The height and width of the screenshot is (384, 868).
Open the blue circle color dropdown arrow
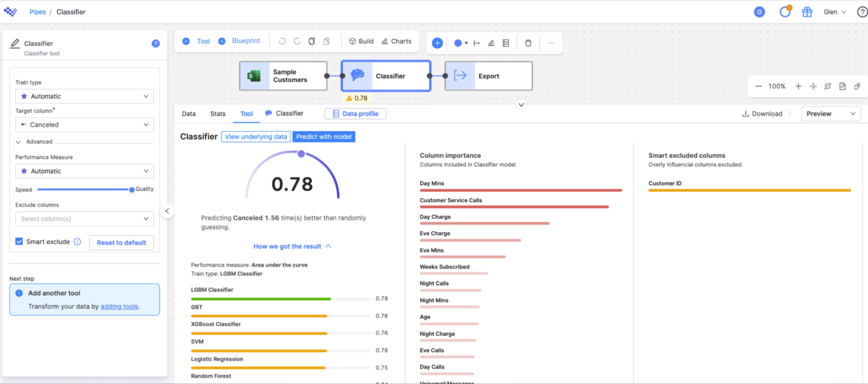pyautogui.click(x=466, y=43)
